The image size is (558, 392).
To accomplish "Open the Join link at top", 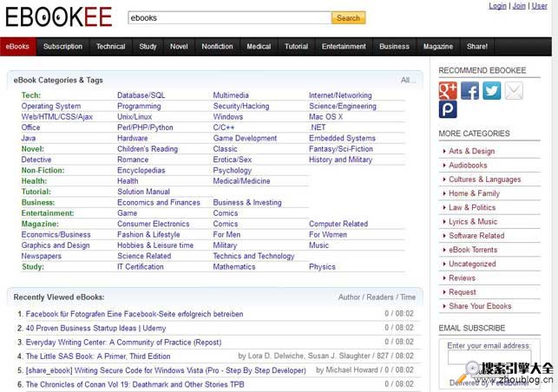I will tap(519, 6).
